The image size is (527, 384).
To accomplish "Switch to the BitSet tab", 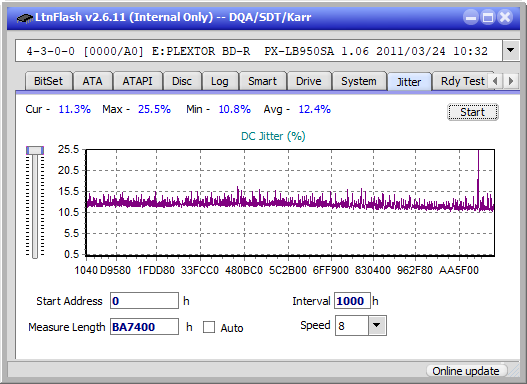I will click(48, 81).
